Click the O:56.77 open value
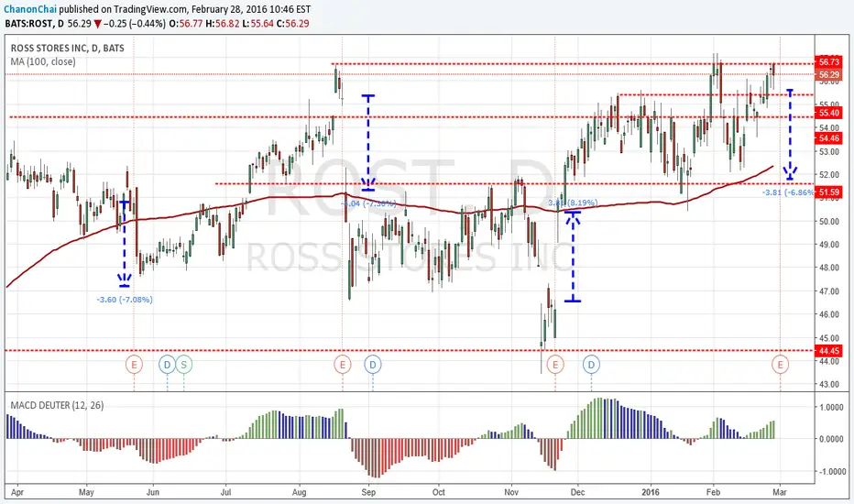 tap(186, 24)
